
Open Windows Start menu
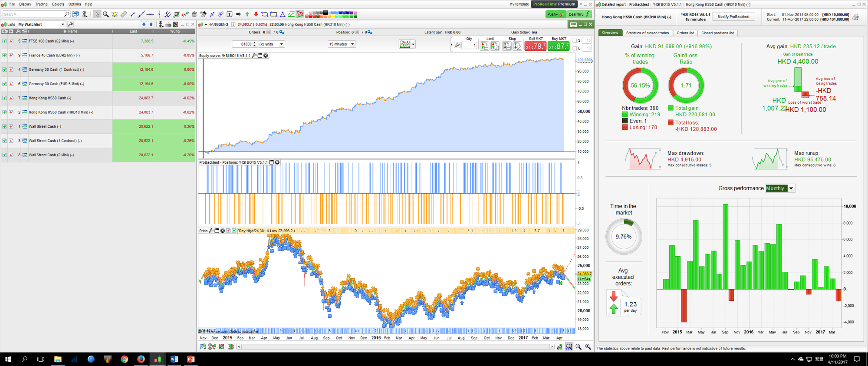pos(7,359)
